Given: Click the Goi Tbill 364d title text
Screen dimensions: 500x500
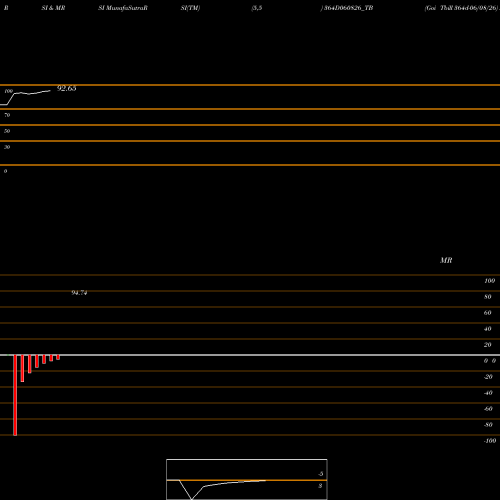Looking at the screenshot, I should click(462, 8).
